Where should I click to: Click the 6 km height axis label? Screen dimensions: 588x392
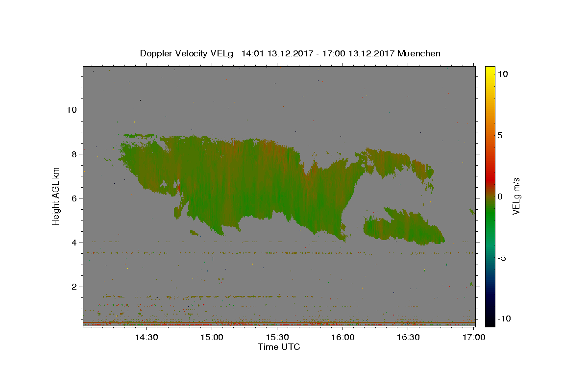(x=74, y=198)
